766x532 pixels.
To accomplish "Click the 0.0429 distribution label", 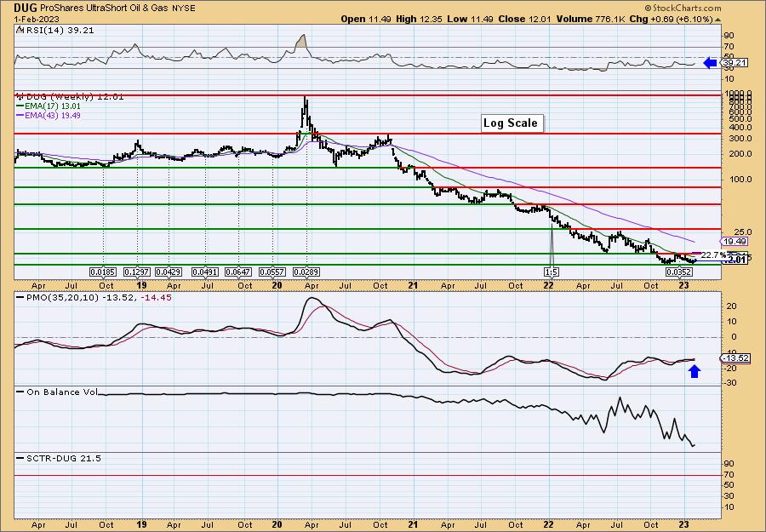I will [x=169, y=272].
